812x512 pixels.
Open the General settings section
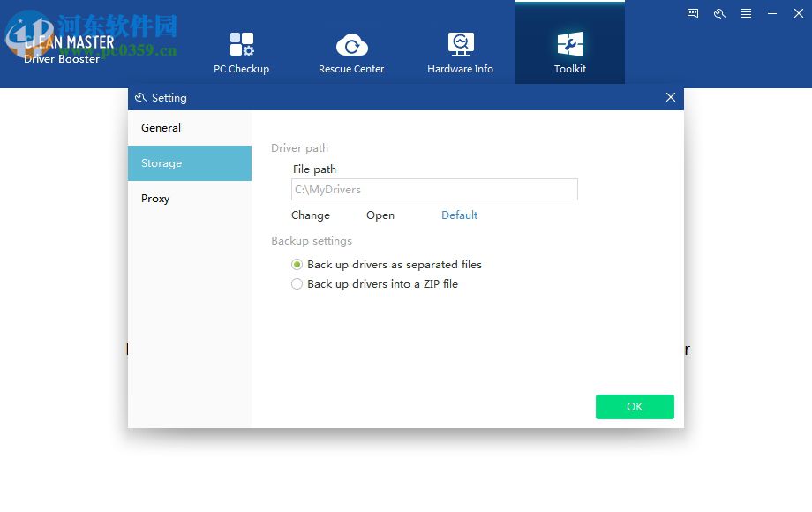pos(161,127)
